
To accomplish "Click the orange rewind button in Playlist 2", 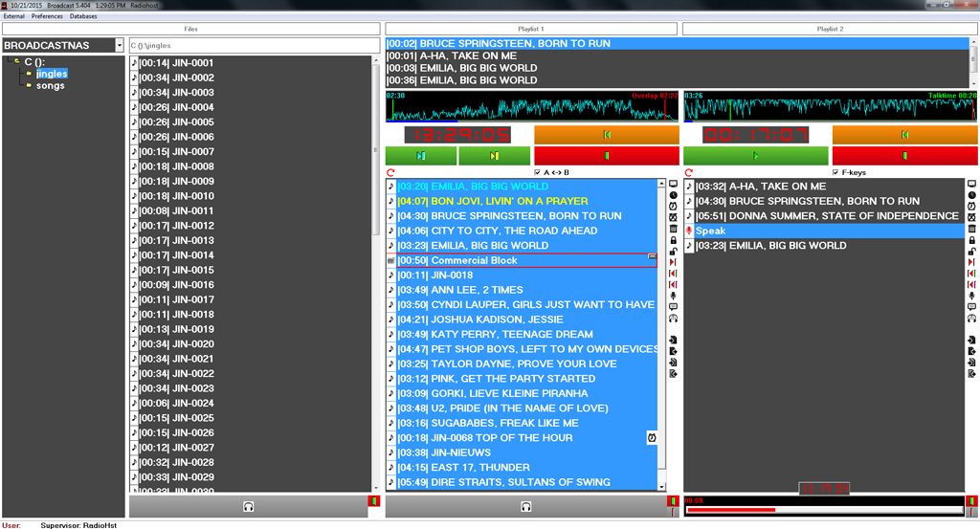I will tap(905, 134).
